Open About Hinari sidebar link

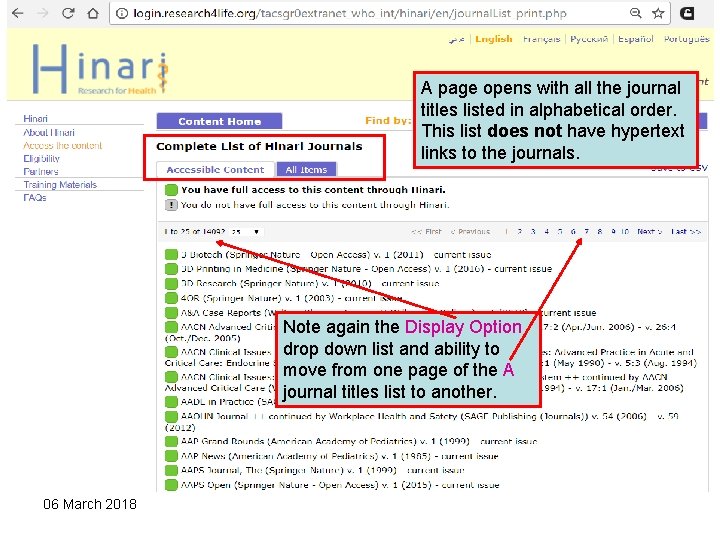pos(49,132)
